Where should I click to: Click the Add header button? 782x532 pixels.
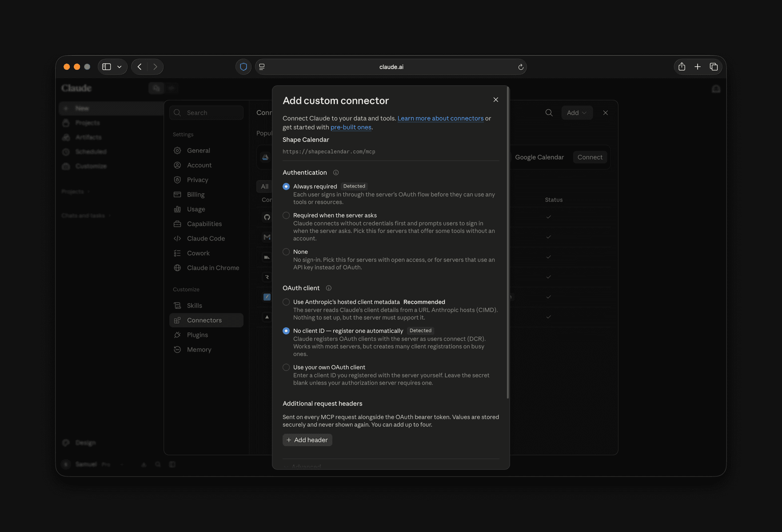307,440
